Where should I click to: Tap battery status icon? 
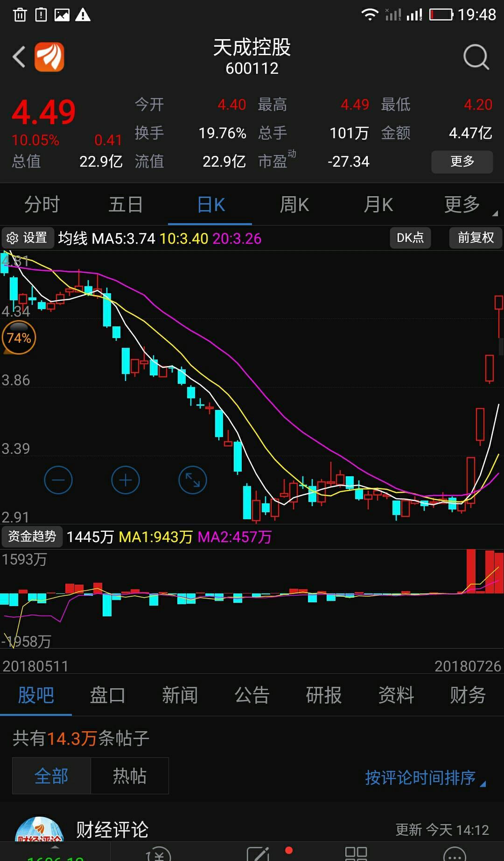pos(441,14)
